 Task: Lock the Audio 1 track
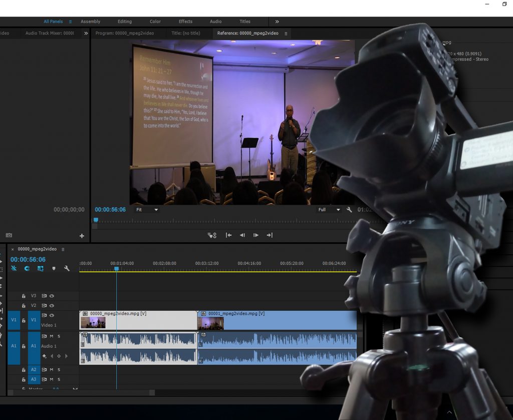click(24, 346)
